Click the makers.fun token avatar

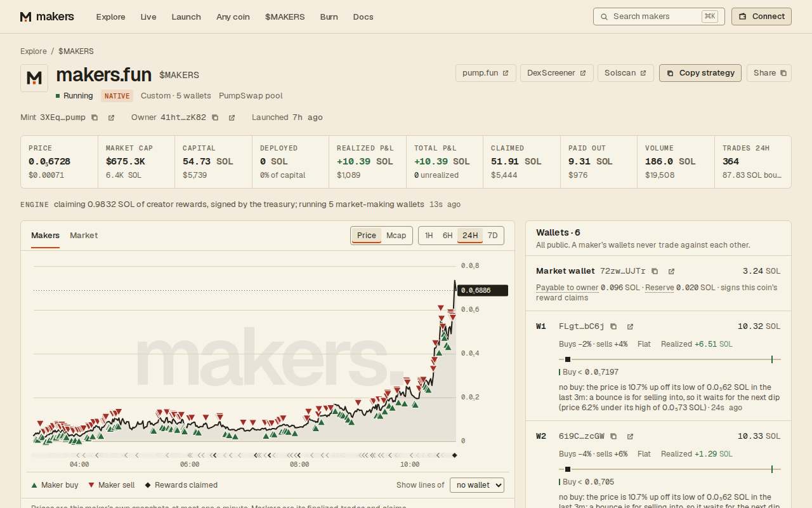(34, 78)
